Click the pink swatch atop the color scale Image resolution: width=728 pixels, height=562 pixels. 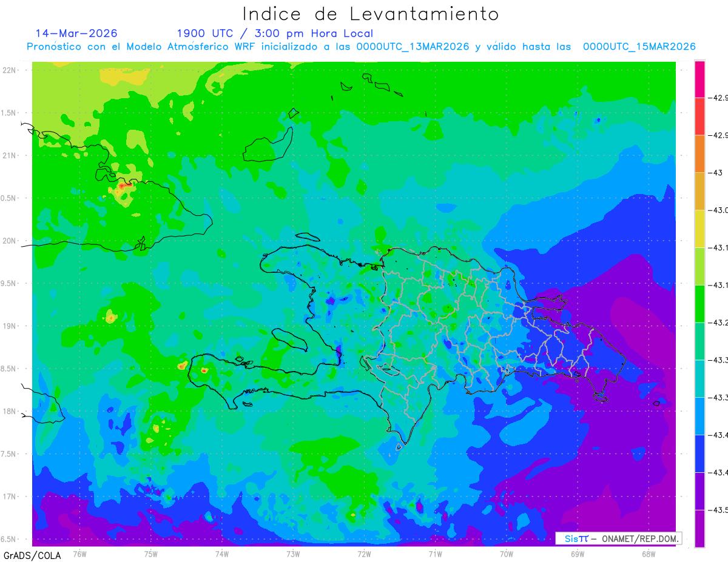coord(699,79)
